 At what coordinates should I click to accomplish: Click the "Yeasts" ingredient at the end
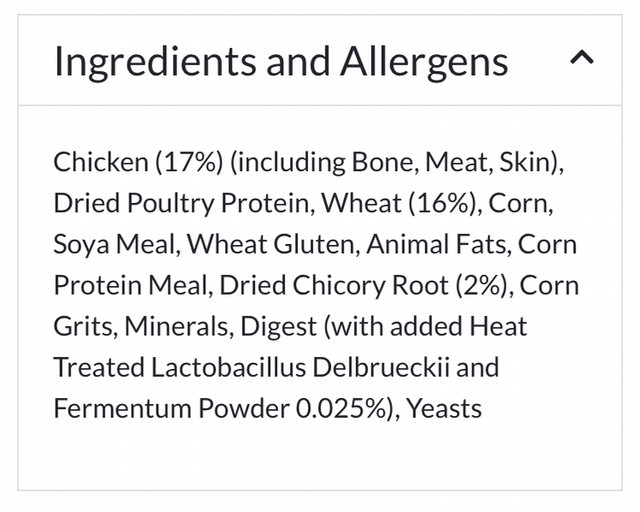click(444, 408)
